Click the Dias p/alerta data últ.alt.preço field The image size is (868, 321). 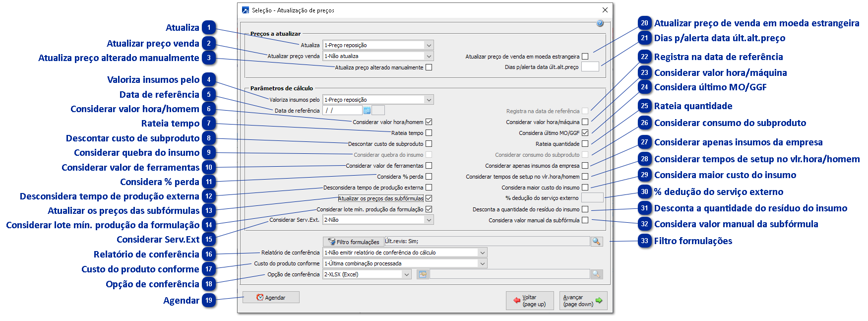coord(590,67)
